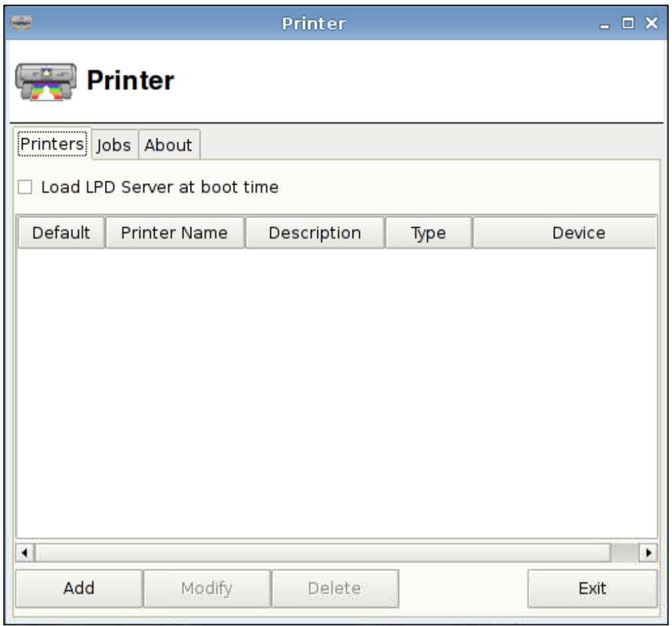Sort by the Default column header
This screenshot has width=672, height=626.
click(x=61, y=233)
